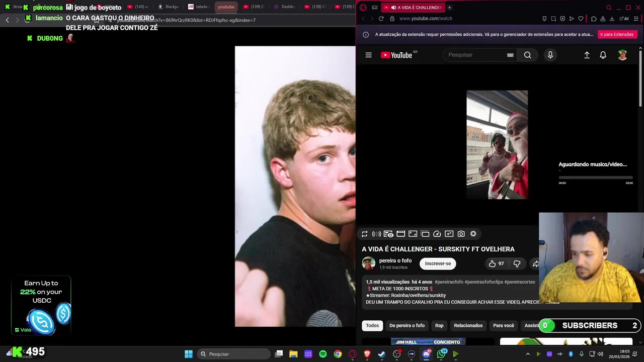Select the Para você filter chip

point(503,325)
